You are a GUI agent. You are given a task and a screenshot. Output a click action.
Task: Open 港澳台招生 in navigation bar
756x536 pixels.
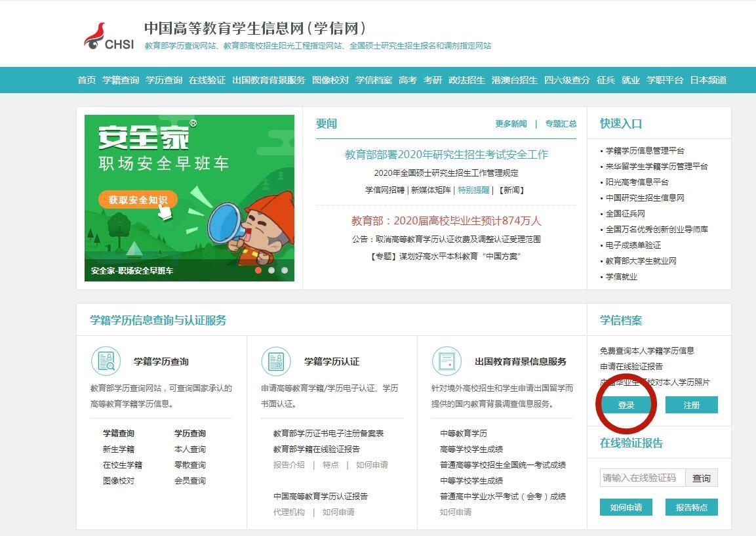coord(515,80)
